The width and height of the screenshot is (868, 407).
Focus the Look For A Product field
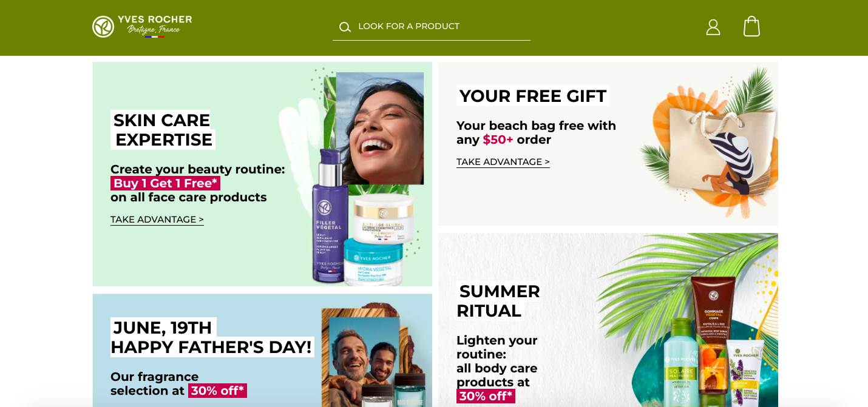coord(432,27)
